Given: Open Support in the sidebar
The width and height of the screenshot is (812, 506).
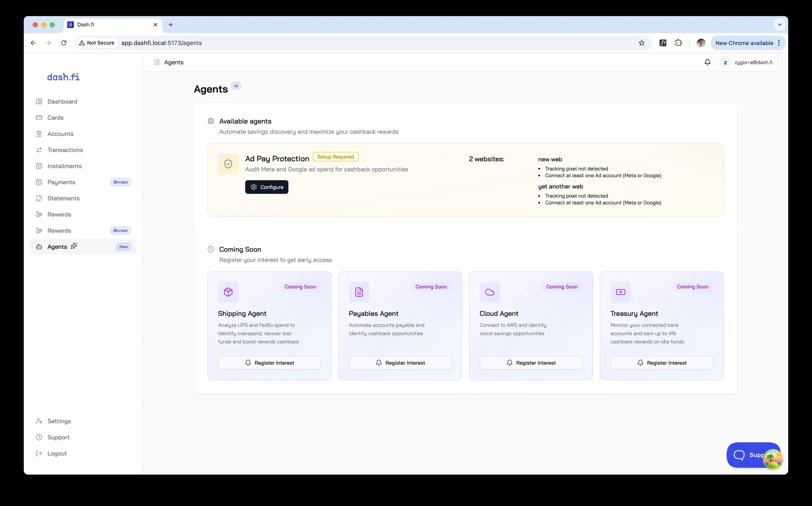Looking at the screenshot, I should (83, 437).
